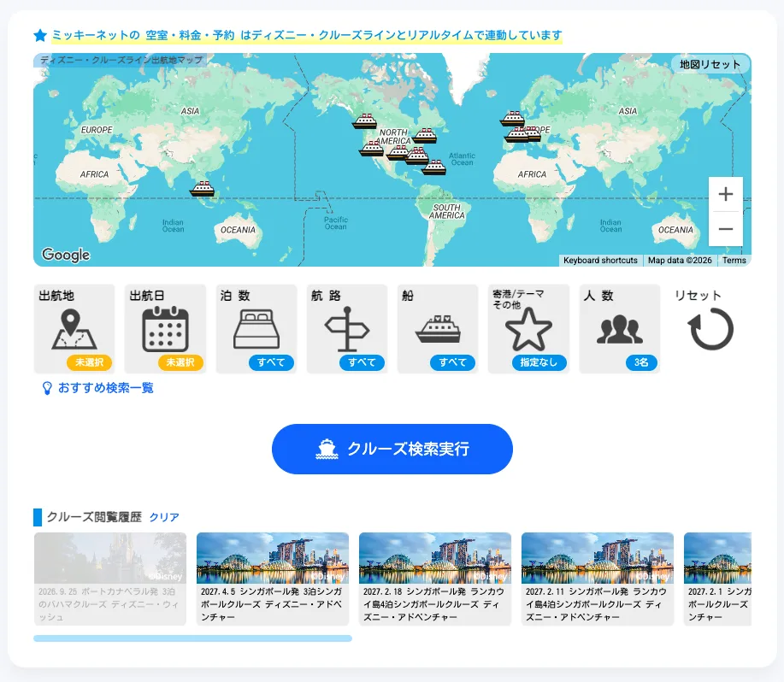Open the 2027.2.11 Singapore Langkawi cruise thumbnail

598,579
